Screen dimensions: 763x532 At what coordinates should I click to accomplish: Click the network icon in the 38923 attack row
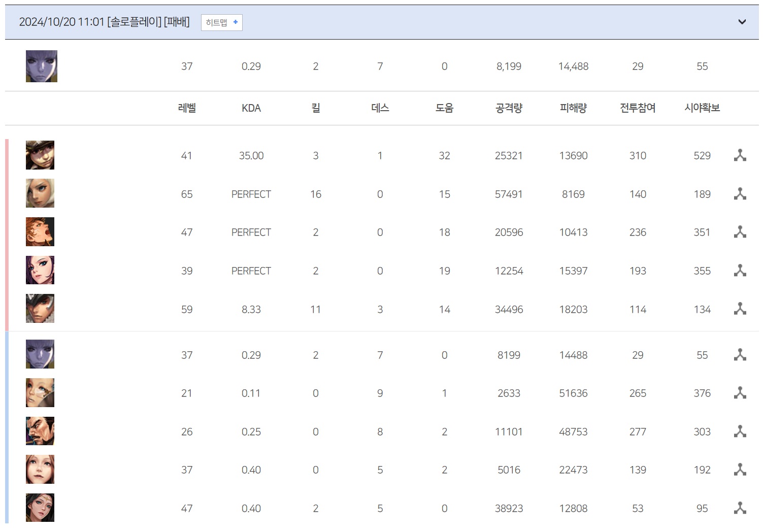740,508
